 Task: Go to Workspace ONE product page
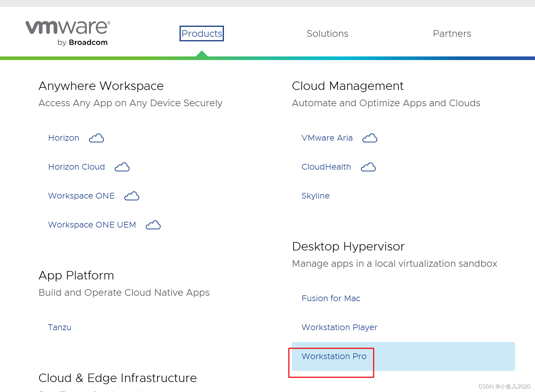pos(81,196)
